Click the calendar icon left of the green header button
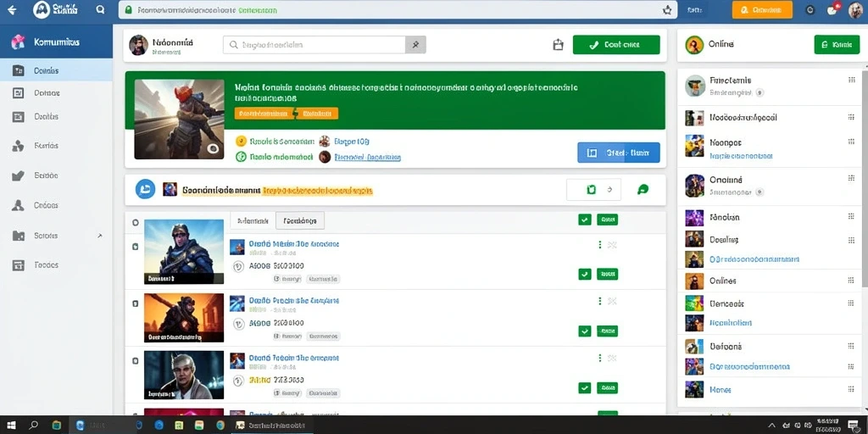 coord(558,45)
